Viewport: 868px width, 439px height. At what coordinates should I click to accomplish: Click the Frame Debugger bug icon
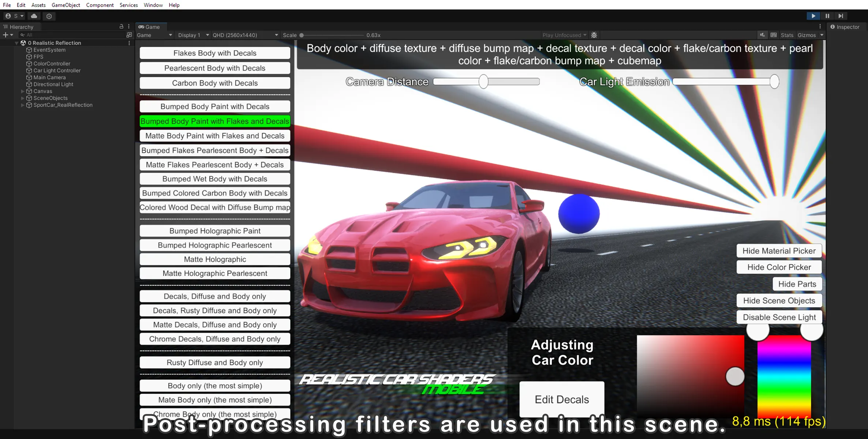click(594, 35)
